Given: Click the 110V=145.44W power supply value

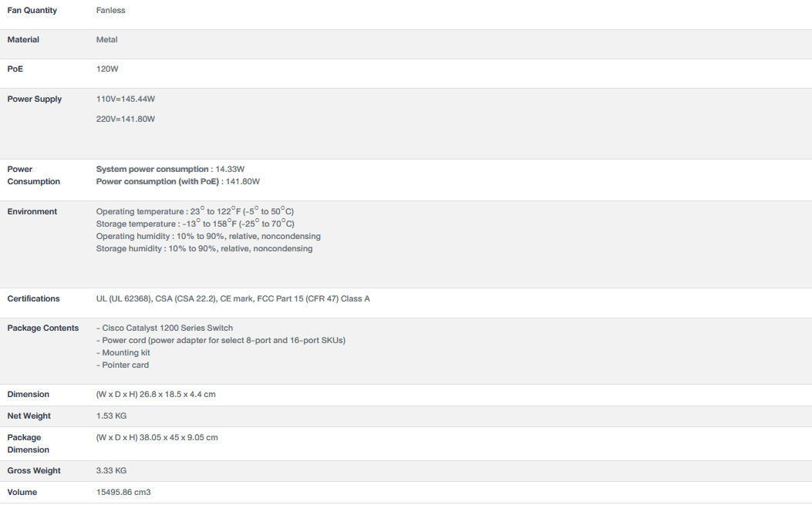Looking at the screenshot, I should tap(126, 99).
